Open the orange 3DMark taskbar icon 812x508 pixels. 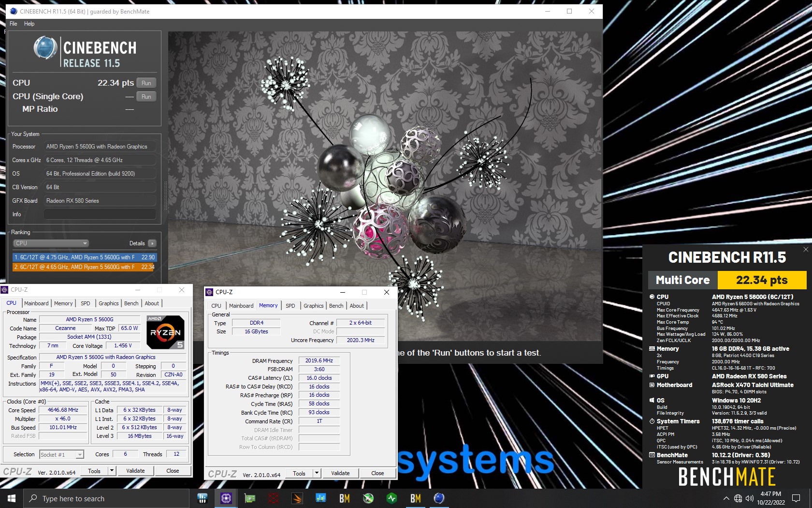pyautogui.click(x=297, y=498)
